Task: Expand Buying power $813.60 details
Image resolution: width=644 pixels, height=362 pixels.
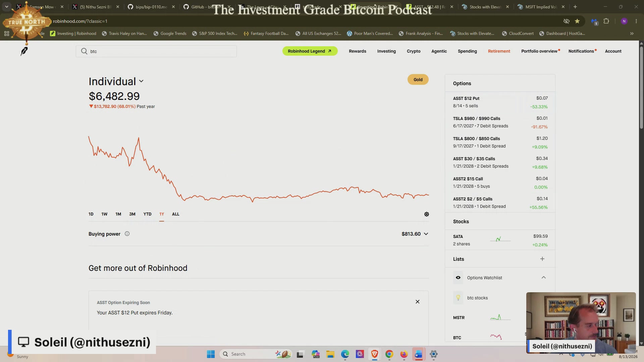Action: pyautogui.click(x=415, y=234)
